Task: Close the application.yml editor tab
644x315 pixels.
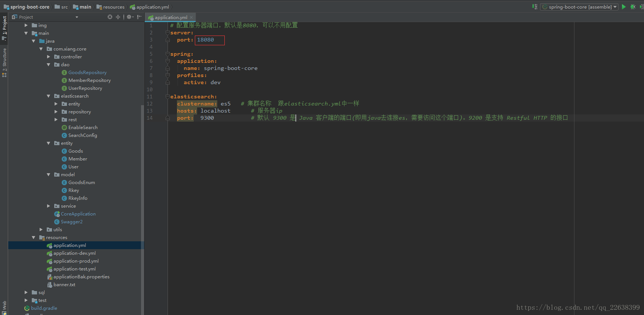Action: (191, 17)
